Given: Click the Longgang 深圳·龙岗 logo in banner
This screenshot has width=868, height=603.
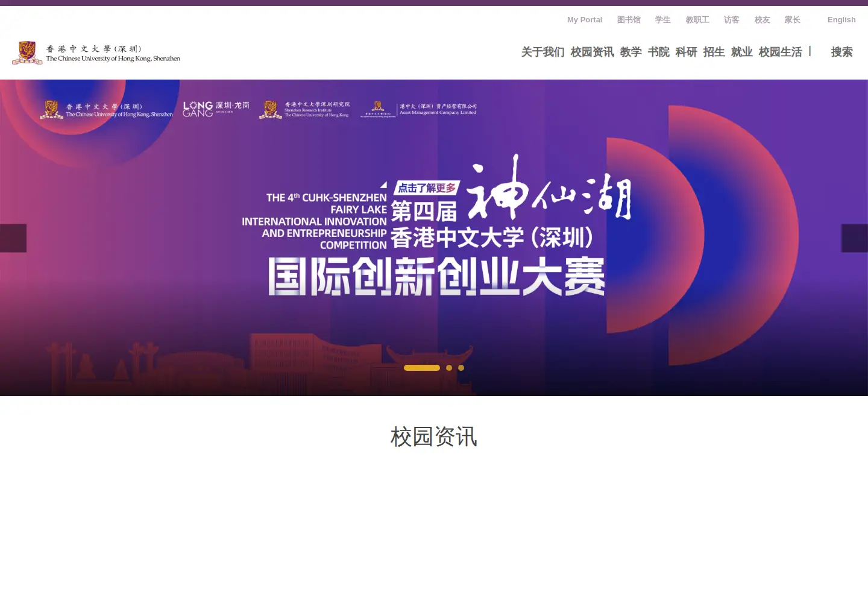Looking at the screenshot, I should tap(216, 109).
